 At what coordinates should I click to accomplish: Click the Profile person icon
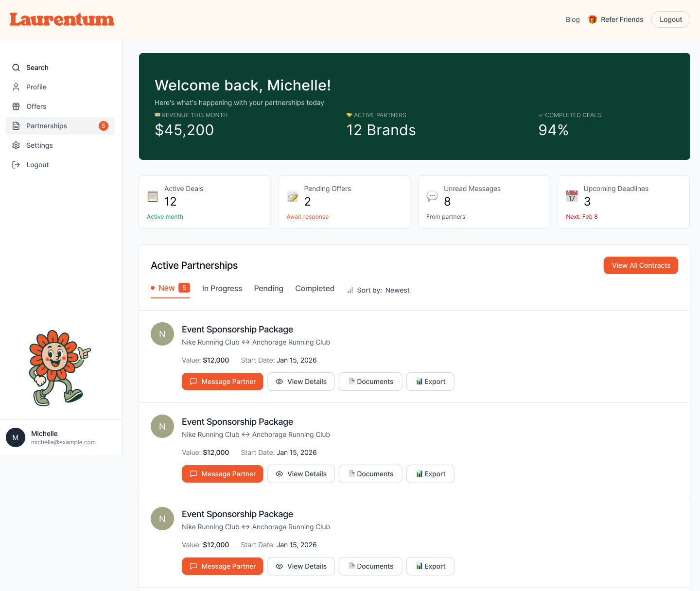[x=16, y=87]
